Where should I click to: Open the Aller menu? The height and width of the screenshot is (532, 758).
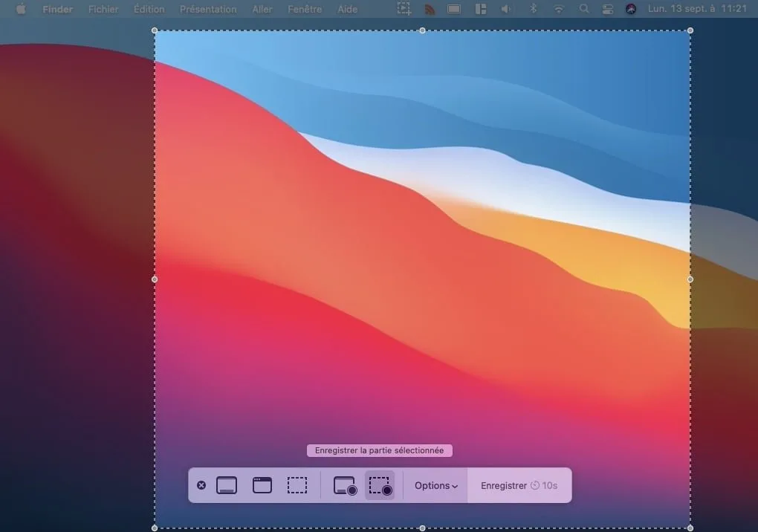coord(262,9)
